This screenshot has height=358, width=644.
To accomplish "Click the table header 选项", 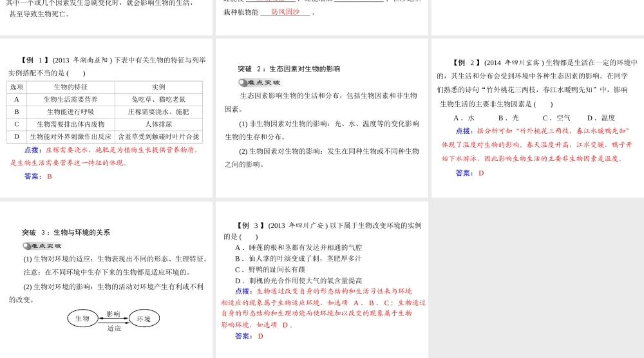I will (x=17, y=87).
